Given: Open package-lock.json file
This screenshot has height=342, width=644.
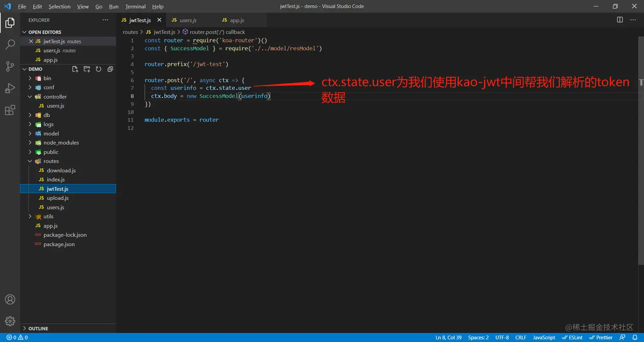Looking at the screenshot, I should tap(68, 235).
